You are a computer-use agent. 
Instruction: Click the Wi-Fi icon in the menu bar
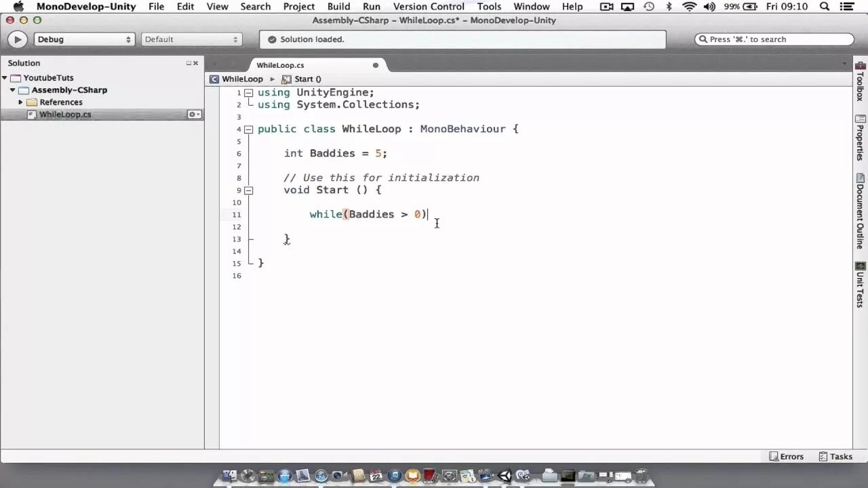coord(690,7)
